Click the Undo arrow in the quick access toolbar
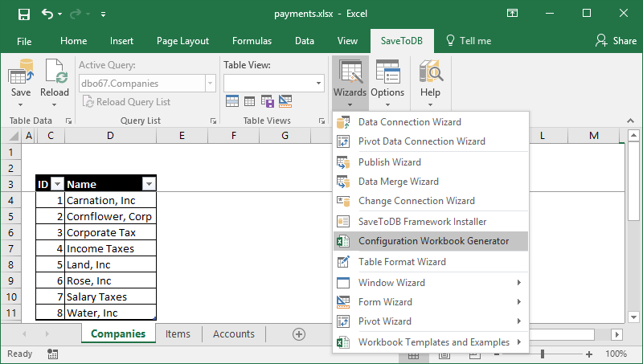Viewport: 643px width, 364px height. [47, 14]
